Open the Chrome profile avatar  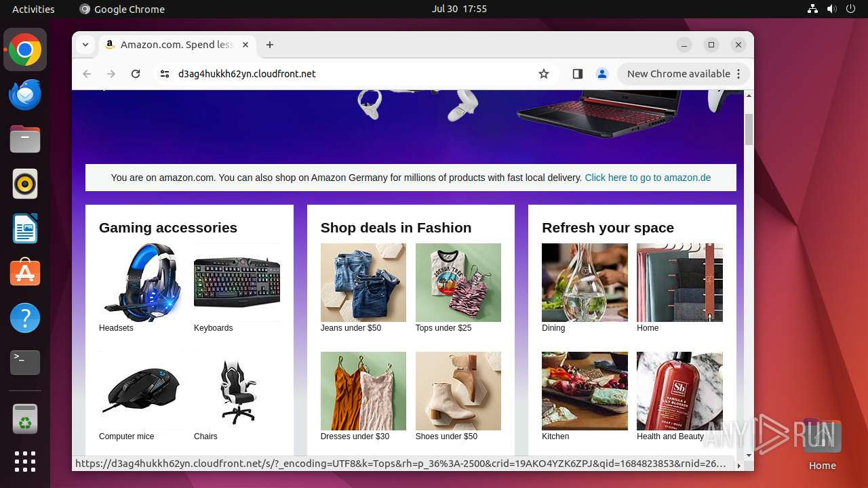pyautogui.click(x=602, y=74)
